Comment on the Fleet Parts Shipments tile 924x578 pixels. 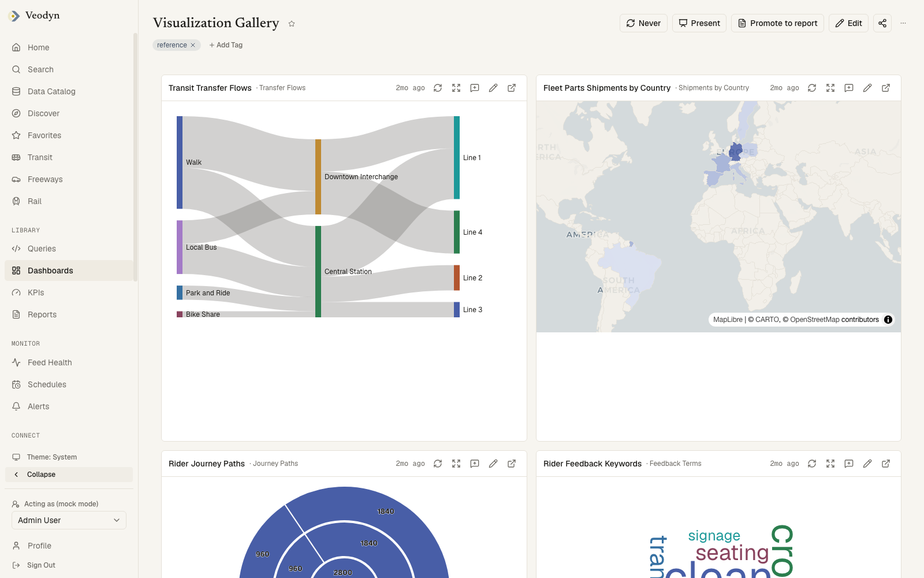(849, 88)
